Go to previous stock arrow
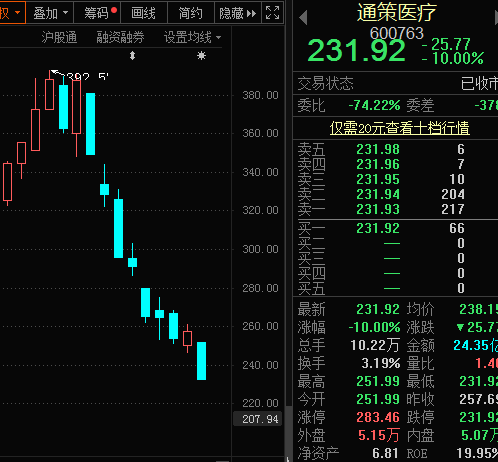The height and width of the screenshot is (462, 498). [x=303, y=17]
